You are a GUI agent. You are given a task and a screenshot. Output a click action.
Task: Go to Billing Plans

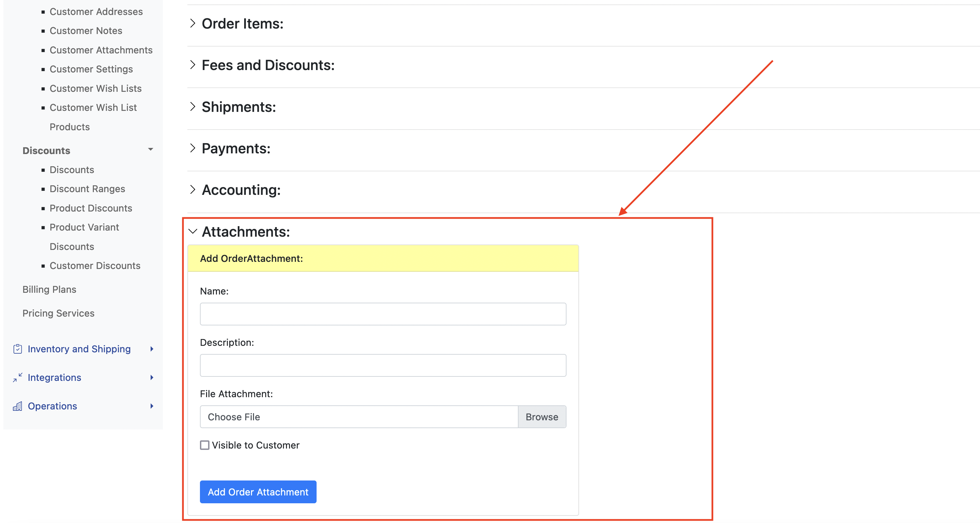[49, 289]
